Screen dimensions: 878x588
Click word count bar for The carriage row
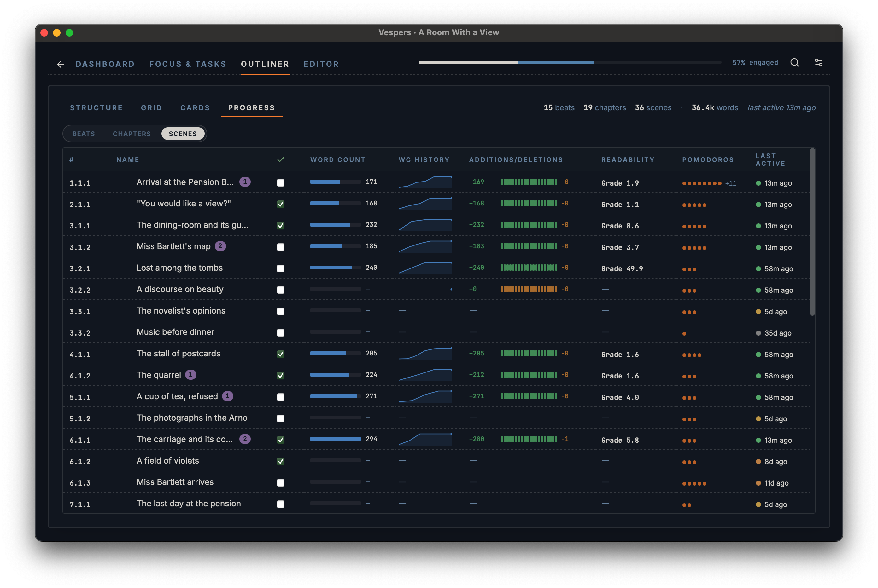[x=336, y=439]
